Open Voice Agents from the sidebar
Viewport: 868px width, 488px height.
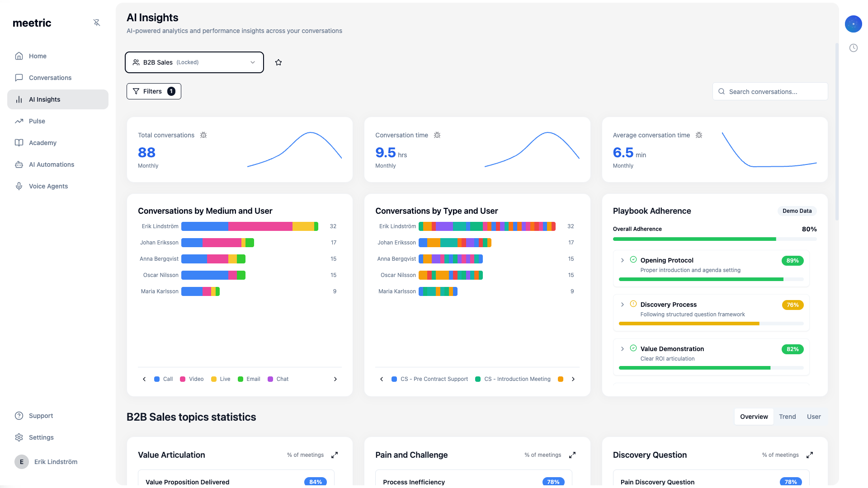[x=48, y=186]
